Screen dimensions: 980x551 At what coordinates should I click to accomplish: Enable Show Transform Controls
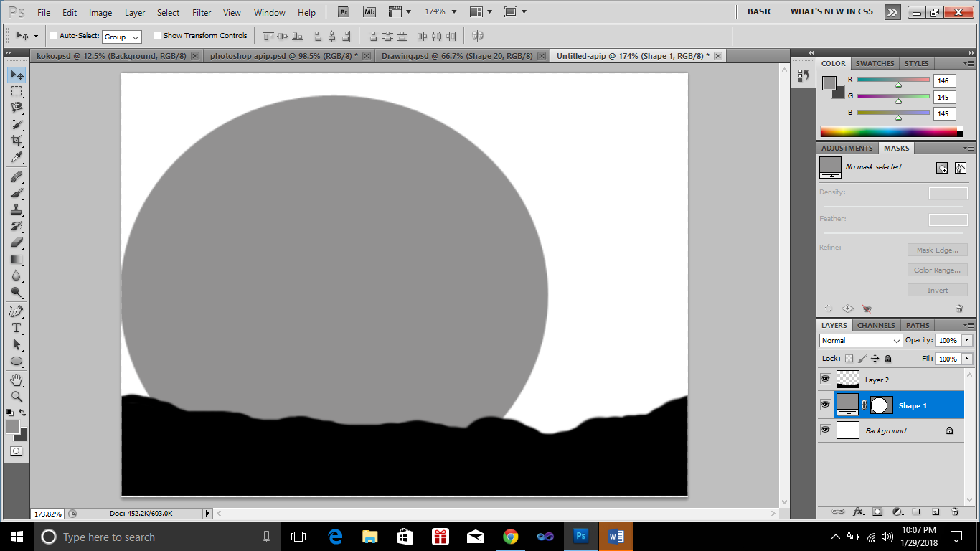157,35
